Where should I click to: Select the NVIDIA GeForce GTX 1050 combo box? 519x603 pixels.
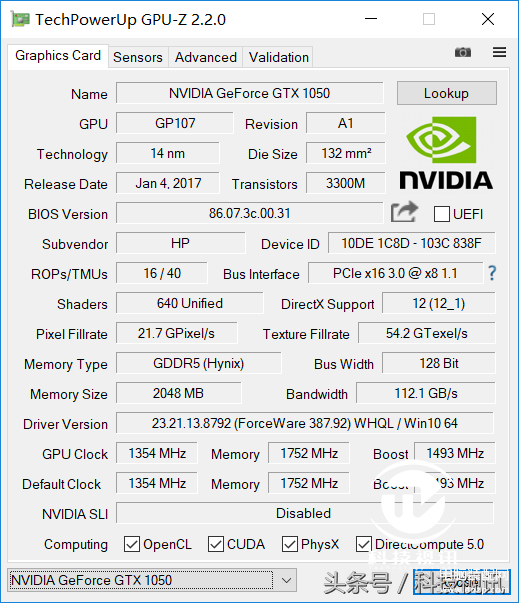pyautogui.click(x=152, y=580)
